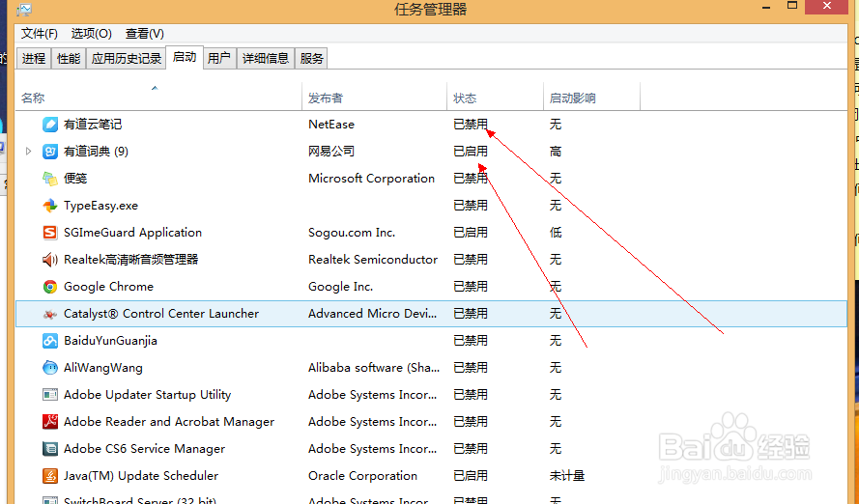Click 已禁用 status of Google Chrome row

point(471,287)
